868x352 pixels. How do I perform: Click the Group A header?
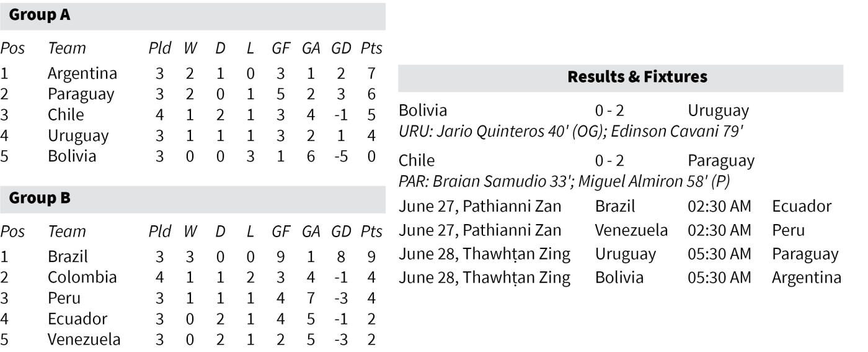(x=192, y=16)
